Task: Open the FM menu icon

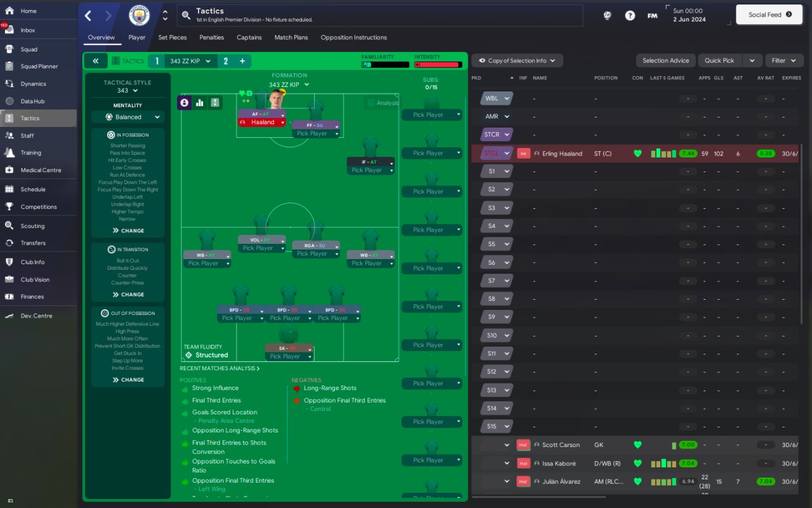Action: tap(652, 15)
